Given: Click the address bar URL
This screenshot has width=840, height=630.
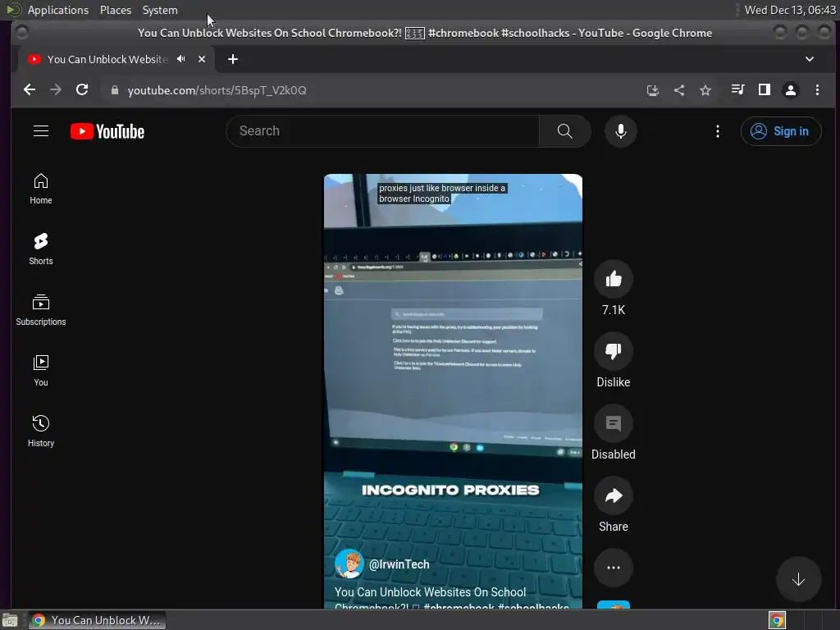Looking at the screenshot, I should point(217,90).
